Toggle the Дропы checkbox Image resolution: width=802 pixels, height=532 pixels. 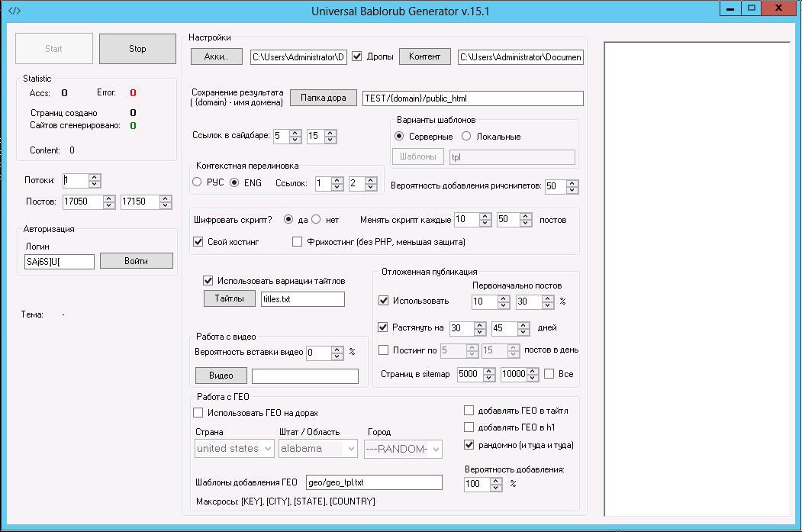pyautogui.click(x=357, y=56)
